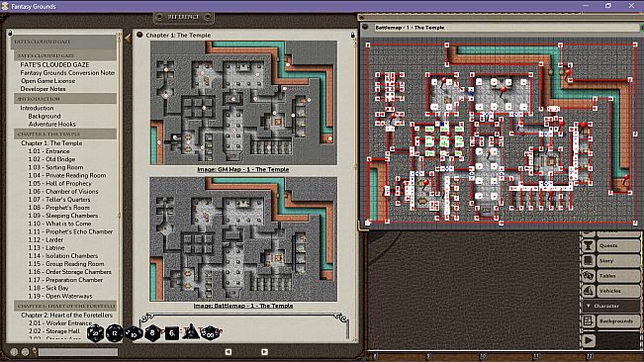Click the left arrow beside Chapter 1 header
The image size is (644, 362).
pos(128,39)
